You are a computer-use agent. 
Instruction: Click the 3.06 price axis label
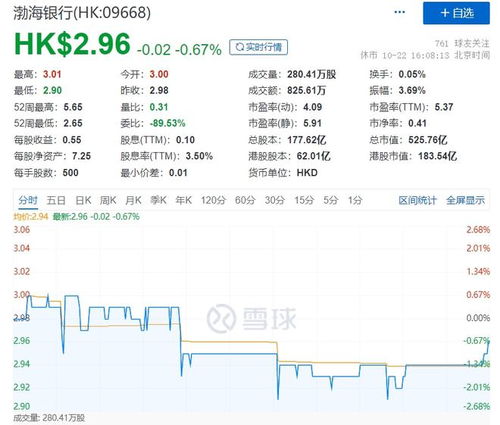point(22,230)
